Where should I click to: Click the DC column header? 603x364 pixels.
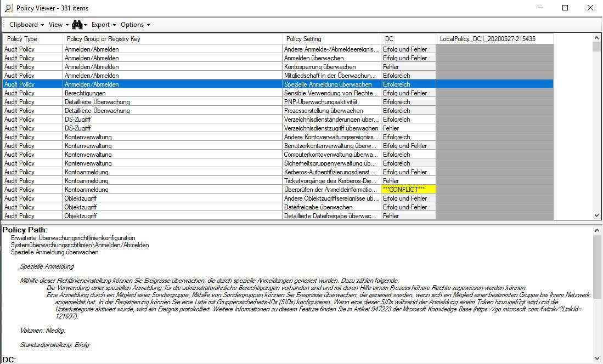(408, 39)
